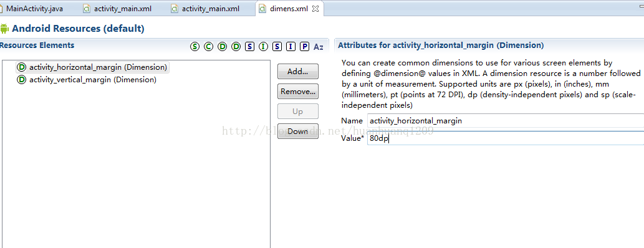The image size is (644, 248).
Task: Click the Add... button
Action: tap(298, 71)
